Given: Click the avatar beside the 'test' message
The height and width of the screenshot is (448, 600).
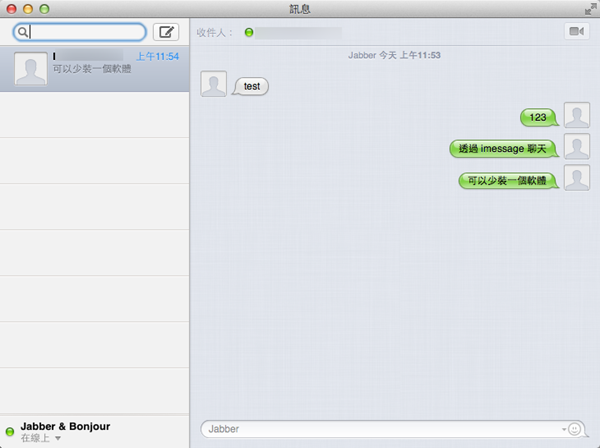Looking at the screenshot, I should [x=213, y=84].
